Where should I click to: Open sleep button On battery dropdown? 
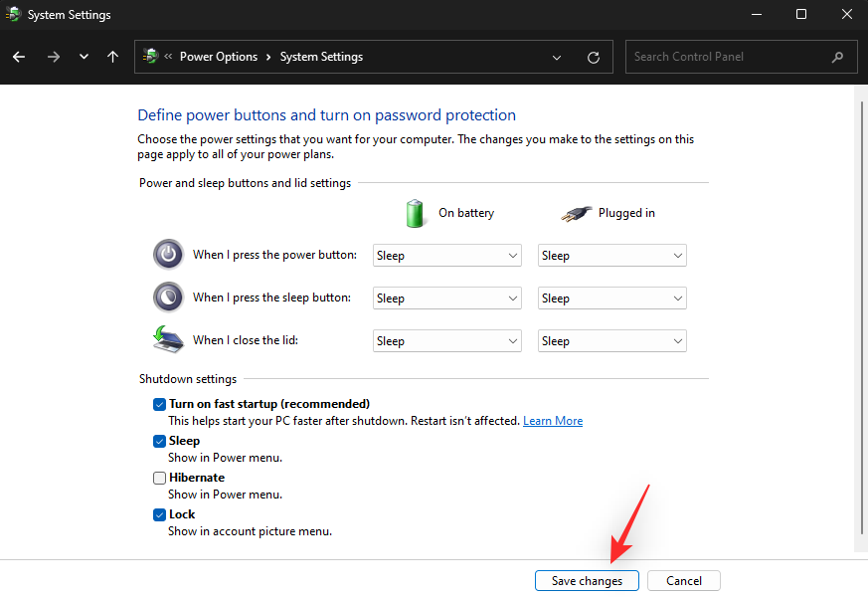[447, 298]
